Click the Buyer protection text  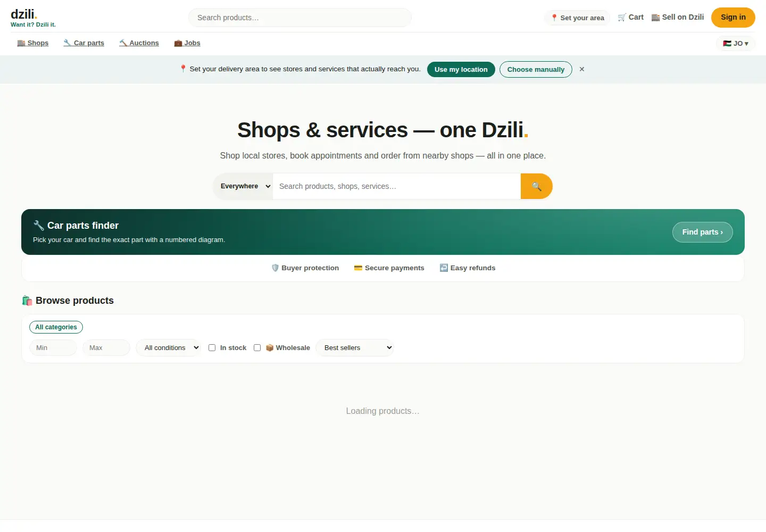[310, 268]
